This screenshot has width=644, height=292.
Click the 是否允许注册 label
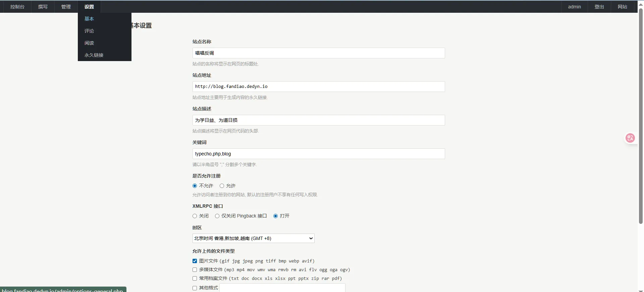click(207, 176)
